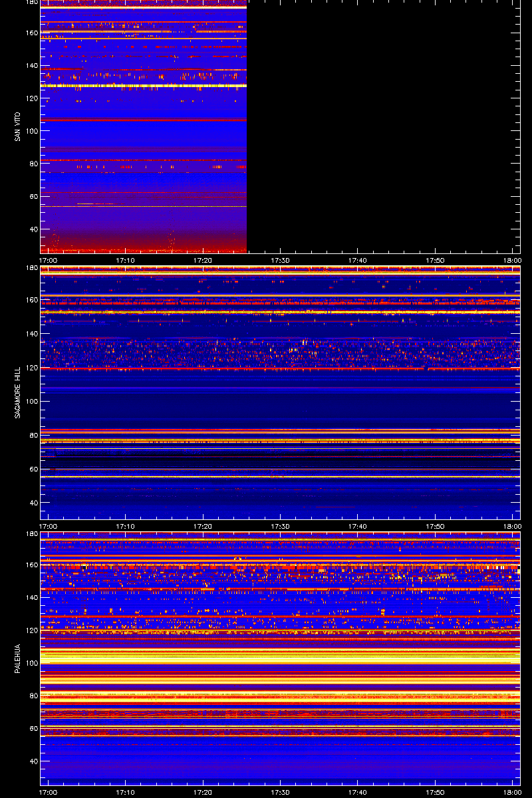Select the Sagamore Hill spectrogram plot

tap(280, 392)
